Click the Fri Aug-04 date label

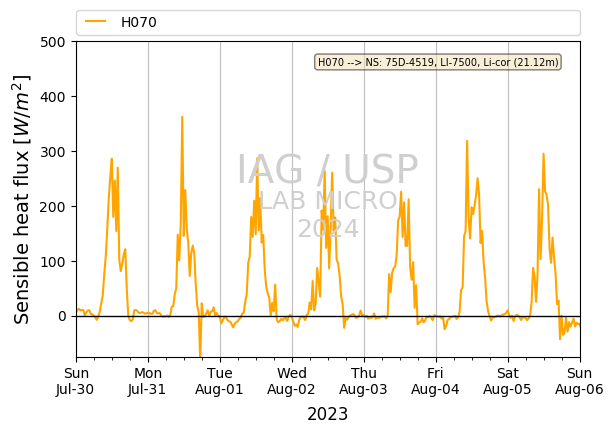[x=435, y=381]
